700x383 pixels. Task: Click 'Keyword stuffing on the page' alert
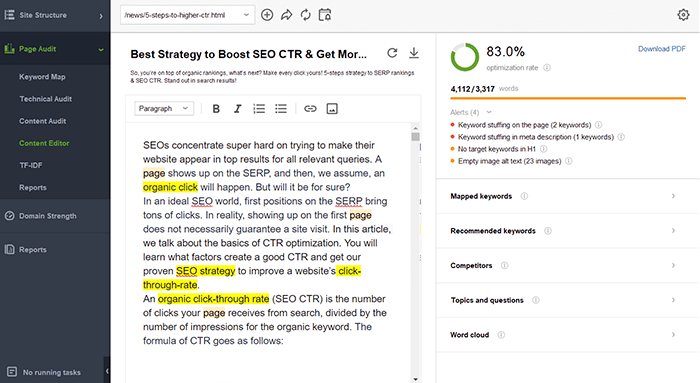(524, 125)
